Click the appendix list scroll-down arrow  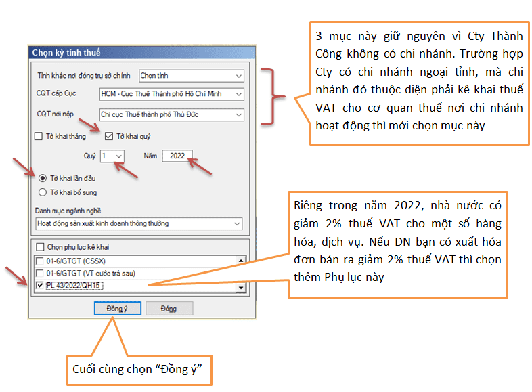click(x=240, y=287)
